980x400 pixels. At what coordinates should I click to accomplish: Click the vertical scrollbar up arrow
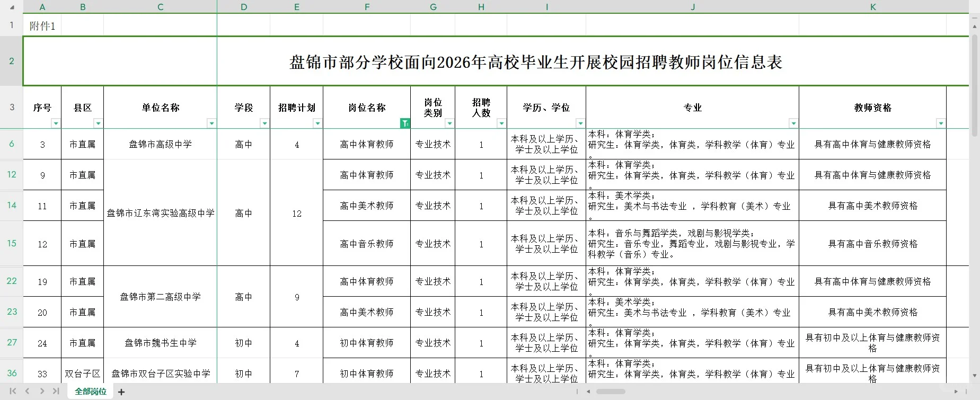point(975,26)
